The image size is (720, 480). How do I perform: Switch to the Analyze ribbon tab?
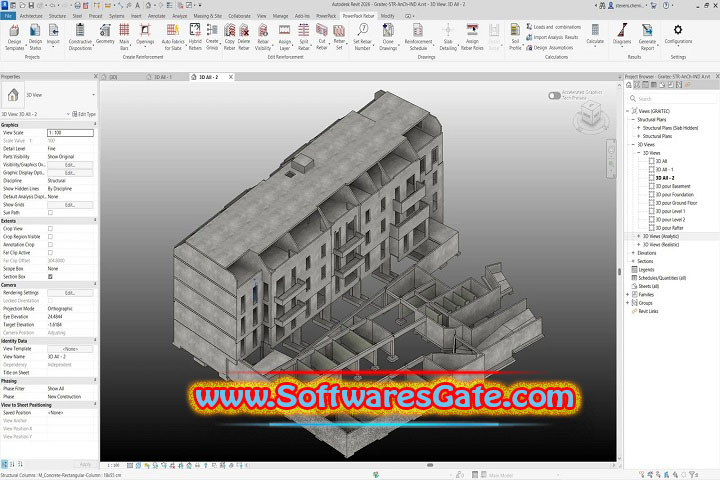click(x=180, y=16)
